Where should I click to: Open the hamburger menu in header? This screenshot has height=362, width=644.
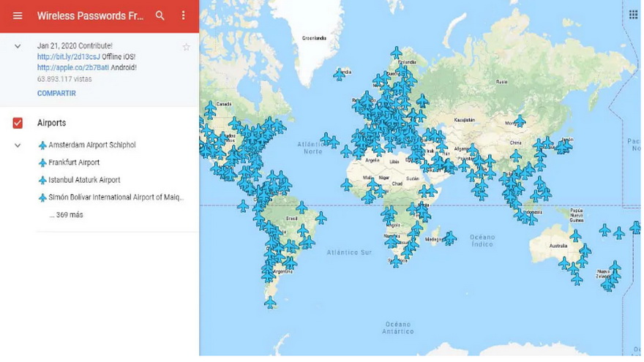pyautogui.click(x=18, y=15)
